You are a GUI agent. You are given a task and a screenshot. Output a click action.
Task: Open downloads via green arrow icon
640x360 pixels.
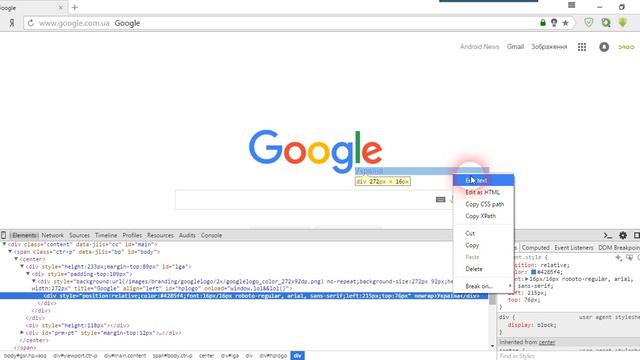tap(622, 22)
